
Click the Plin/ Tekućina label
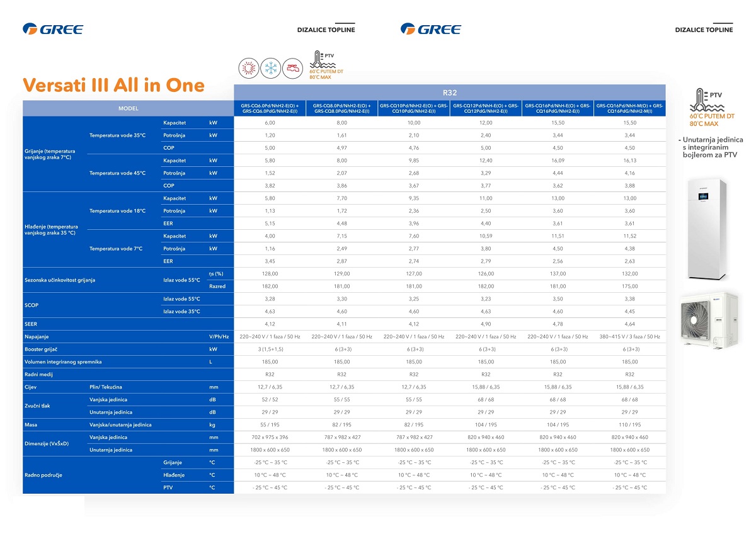[106, 387]
